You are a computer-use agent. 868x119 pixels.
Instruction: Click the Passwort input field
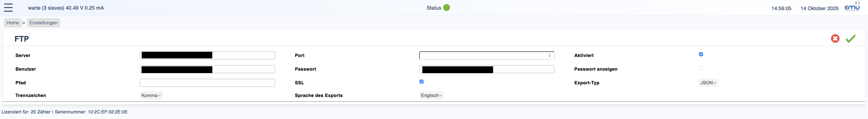522,69
